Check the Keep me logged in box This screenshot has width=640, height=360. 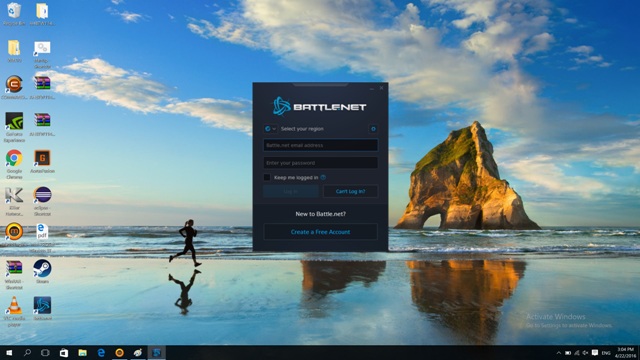click(267, 177)
